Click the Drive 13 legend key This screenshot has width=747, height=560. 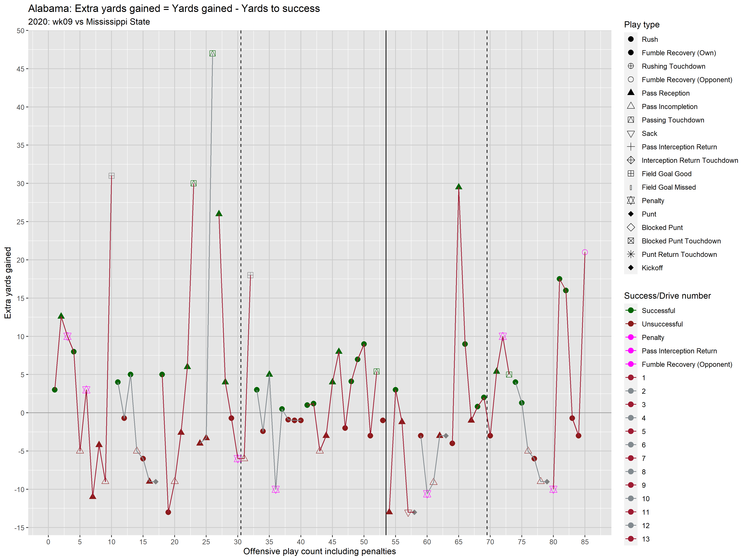(x=630, y=539)
